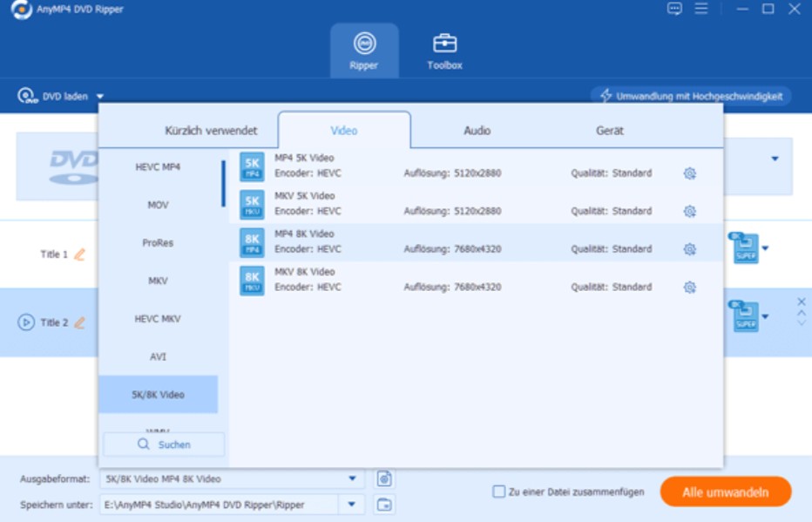
Task: Select MKV format category
Action: point(158,280)
